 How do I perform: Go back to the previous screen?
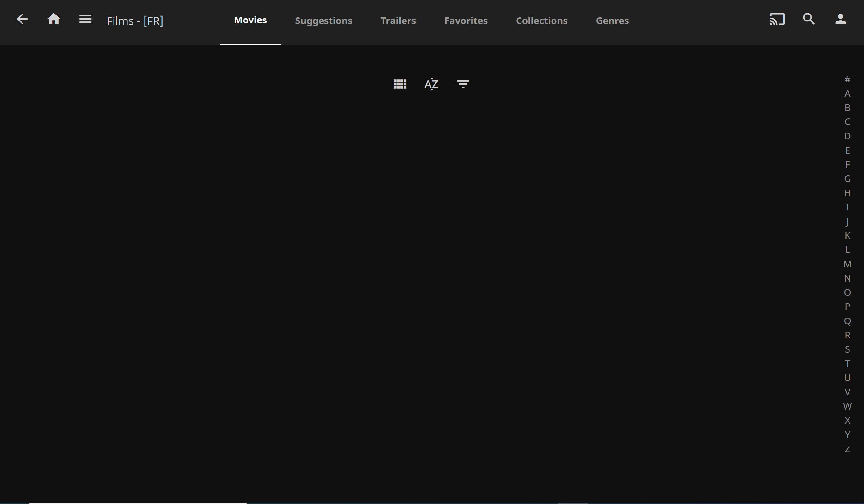[x=22, y=19]
